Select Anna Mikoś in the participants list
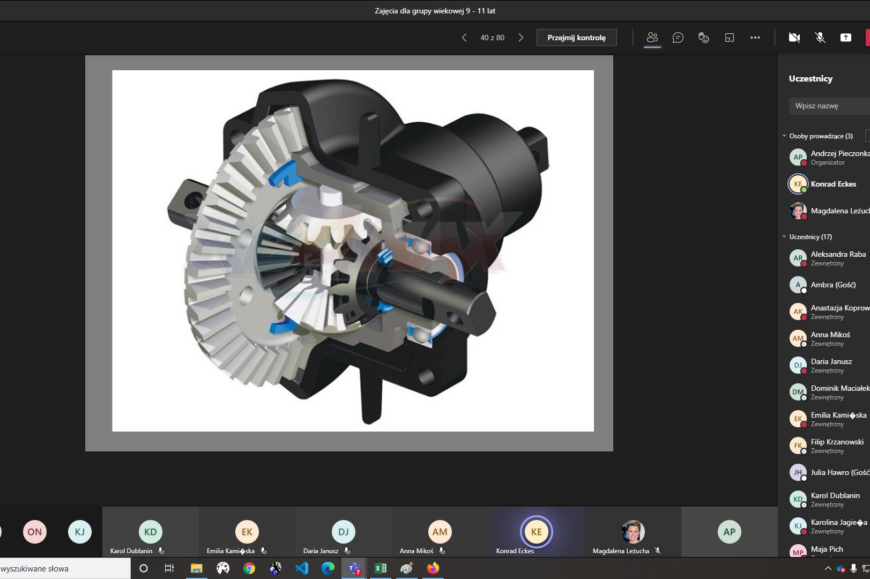Image resolution: width=870 pixels, height=579 pixels. tap(829, 338)
